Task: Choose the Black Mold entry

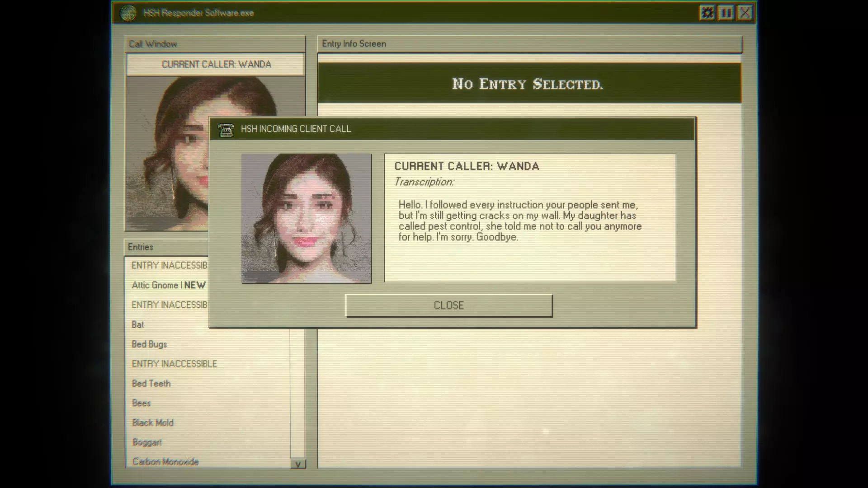Action: [152, 423]
